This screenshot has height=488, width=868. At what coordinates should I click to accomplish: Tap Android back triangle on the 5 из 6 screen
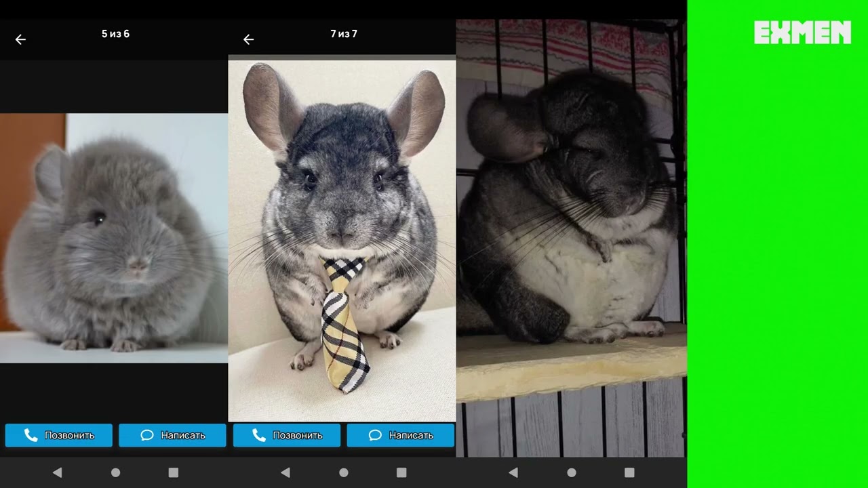coord(57,472)
